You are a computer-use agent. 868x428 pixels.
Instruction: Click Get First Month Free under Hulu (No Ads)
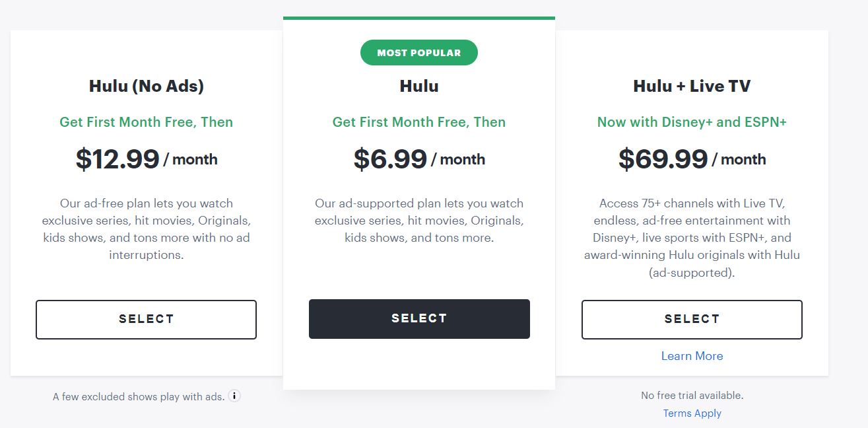(146, 122)
